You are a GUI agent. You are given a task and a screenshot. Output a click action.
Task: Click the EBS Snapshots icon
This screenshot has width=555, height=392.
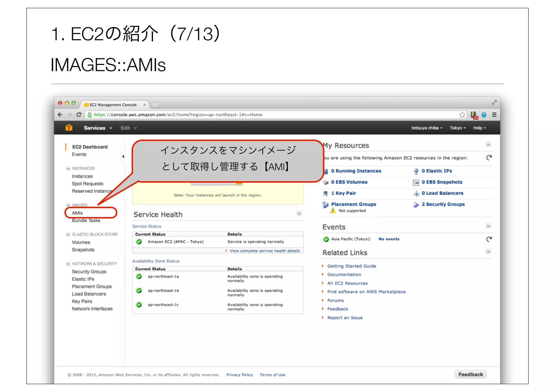coord(416,182)
